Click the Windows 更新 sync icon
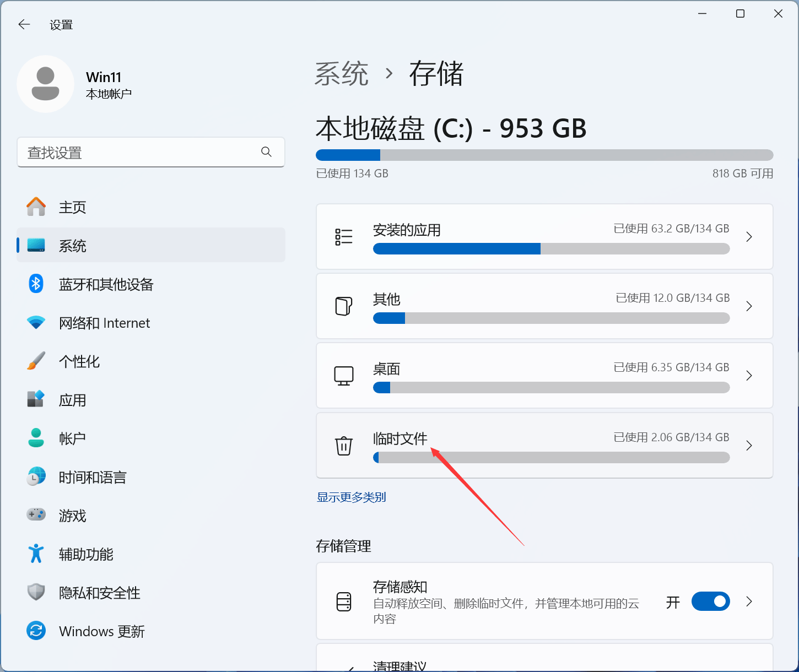Viewport: 799px width, 672px height. [x=36, y=631]
